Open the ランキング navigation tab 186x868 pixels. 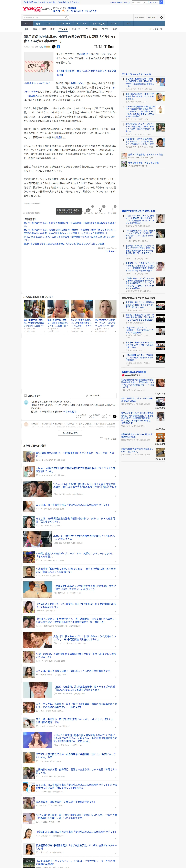[x=115, y=24]
